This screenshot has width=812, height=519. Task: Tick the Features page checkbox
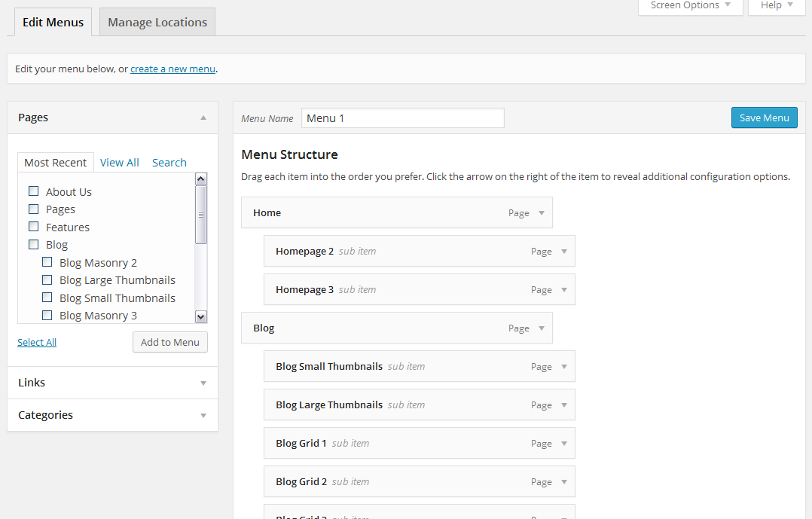33,227
